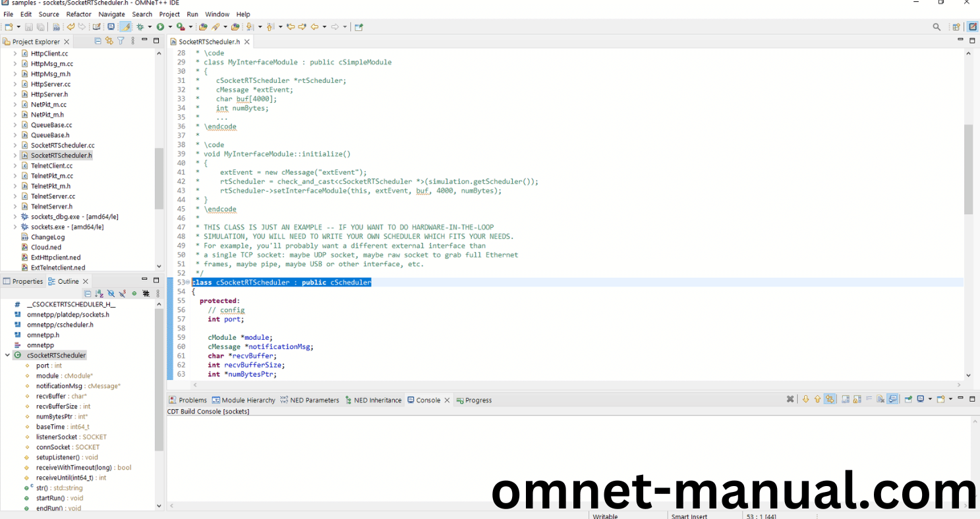Toggle Link with Editor in Project Explorer

point(109,41)
